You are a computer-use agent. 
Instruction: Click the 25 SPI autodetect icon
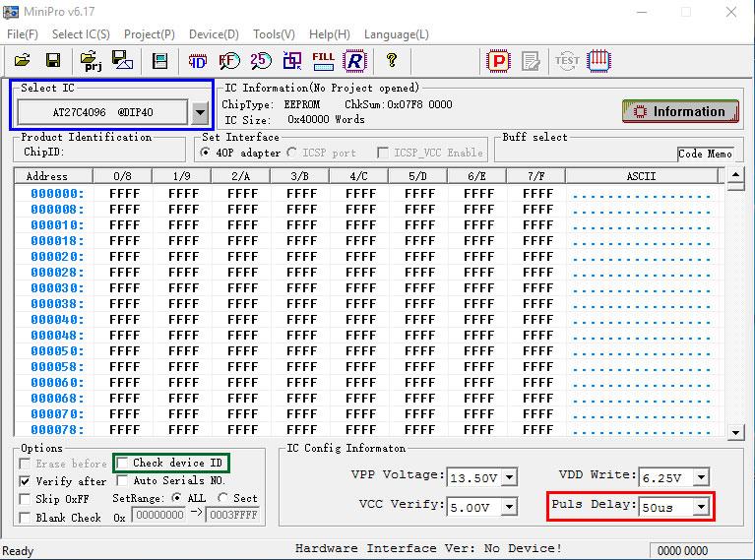click(x=261, y=61)
